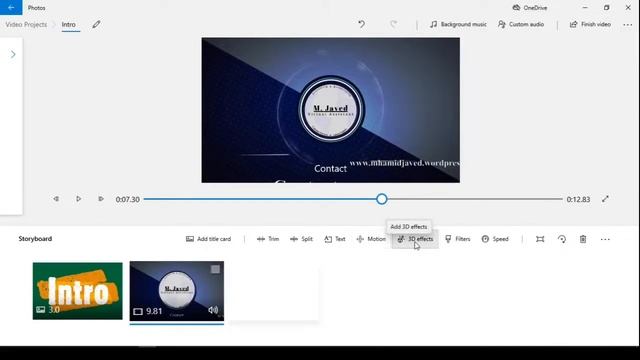
Task: Open OneDrive from title bar
Action: (529, 8)
